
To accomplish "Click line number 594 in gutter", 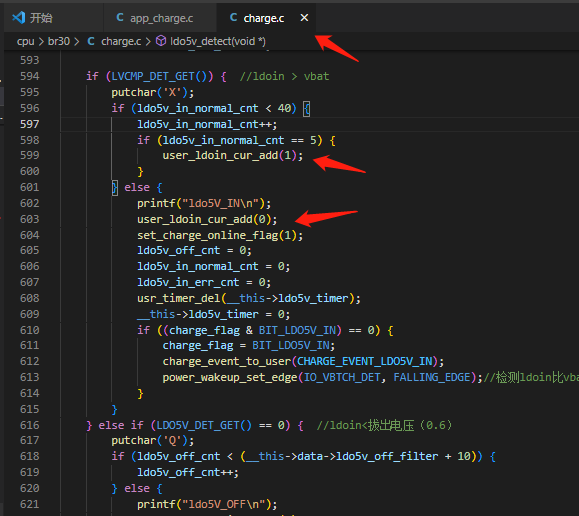I will pyautogui.click(x=30, y=76).
